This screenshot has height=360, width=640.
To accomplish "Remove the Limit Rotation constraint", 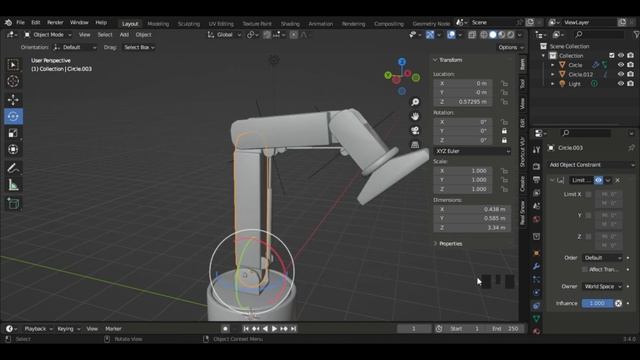I will point(618,180).
